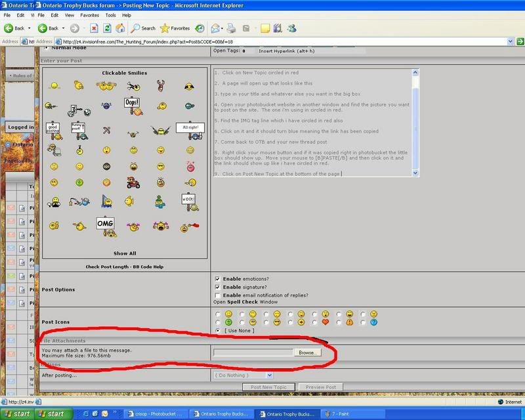
Task: Open the Favorites menu
Action: pyautogui.click(x=89, y=15)
